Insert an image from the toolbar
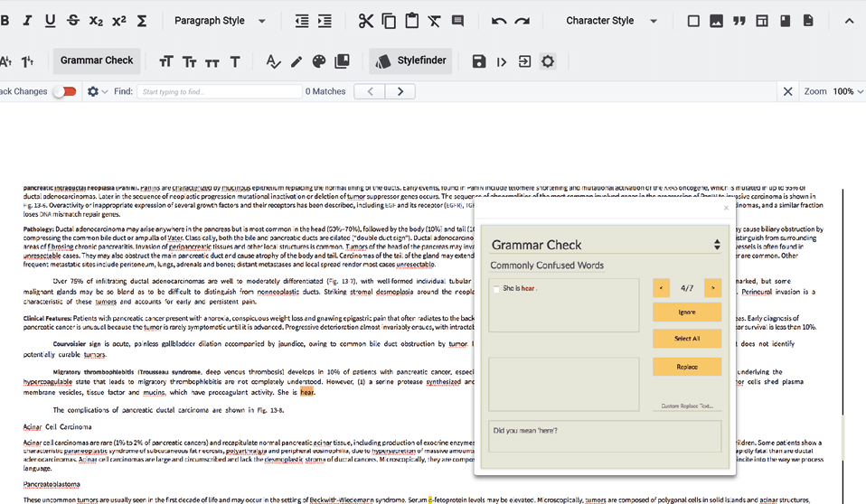The image size is (866, 504). (x=716, y=21)
